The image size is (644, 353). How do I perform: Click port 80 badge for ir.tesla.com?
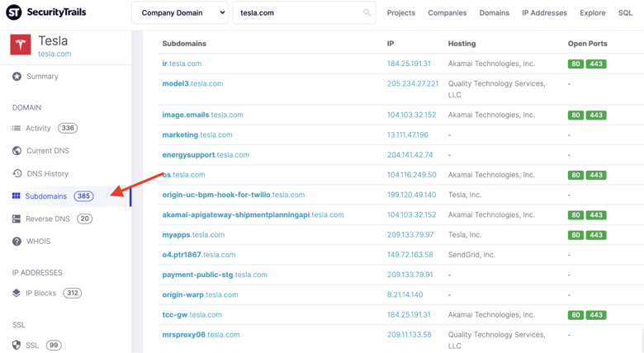coord(575,64)
